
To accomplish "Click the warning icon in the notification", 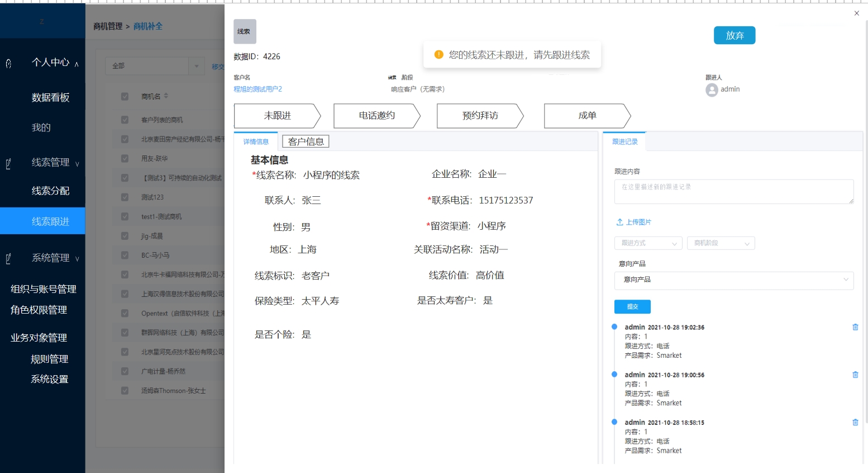I will (438, 55).
